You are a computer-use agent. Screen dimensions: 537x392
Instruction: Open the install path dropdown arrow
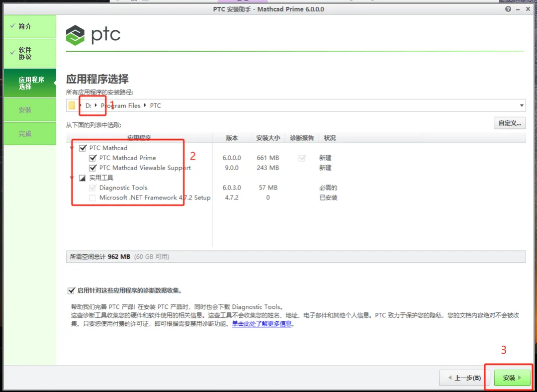click(522, 105)
